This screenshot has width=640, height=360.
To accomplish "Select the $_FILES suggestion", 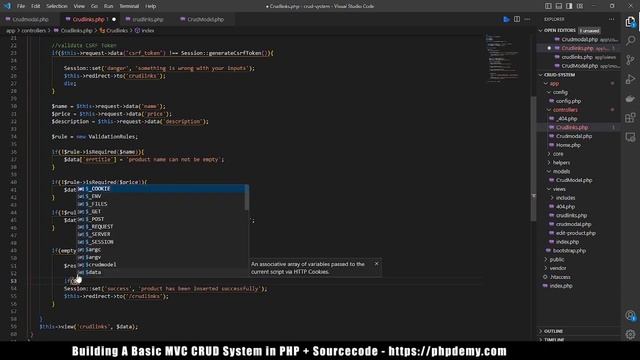I will click(x=161, y=204).
